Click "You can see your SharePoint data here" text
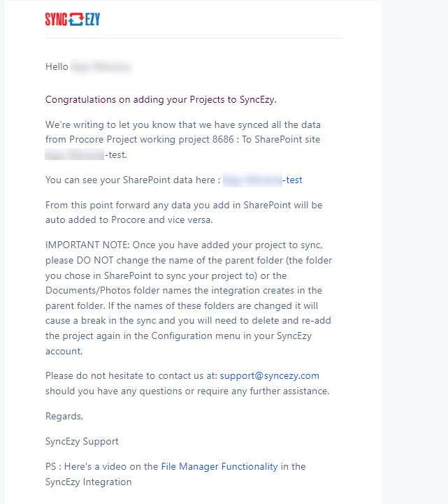The width and height of the screenshot is (448, 504). (x=130, y=180)
